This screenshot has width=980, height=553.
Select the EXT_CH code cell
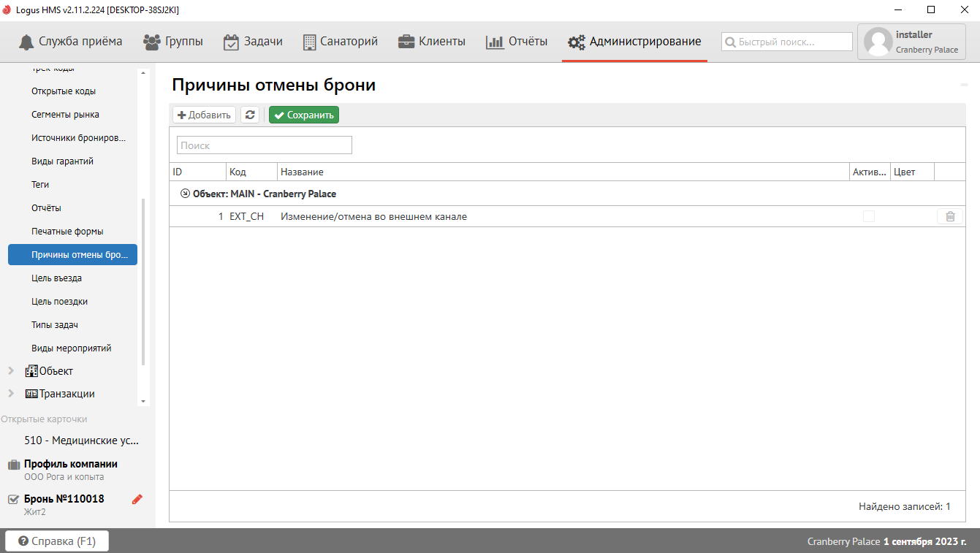click(251, 216)
